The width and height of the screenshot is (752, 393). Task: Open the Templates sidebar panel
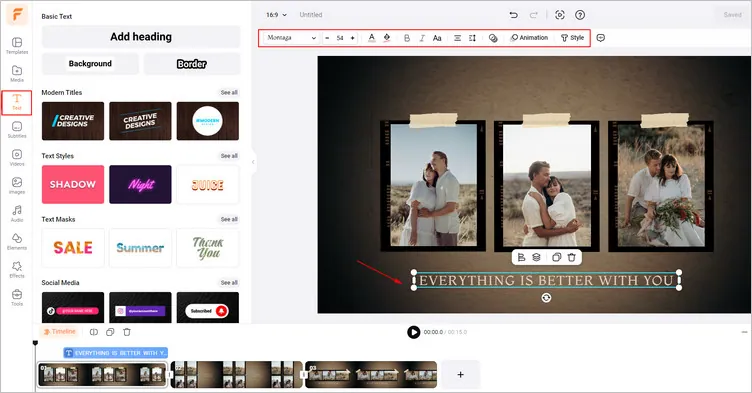click(17, 46)
